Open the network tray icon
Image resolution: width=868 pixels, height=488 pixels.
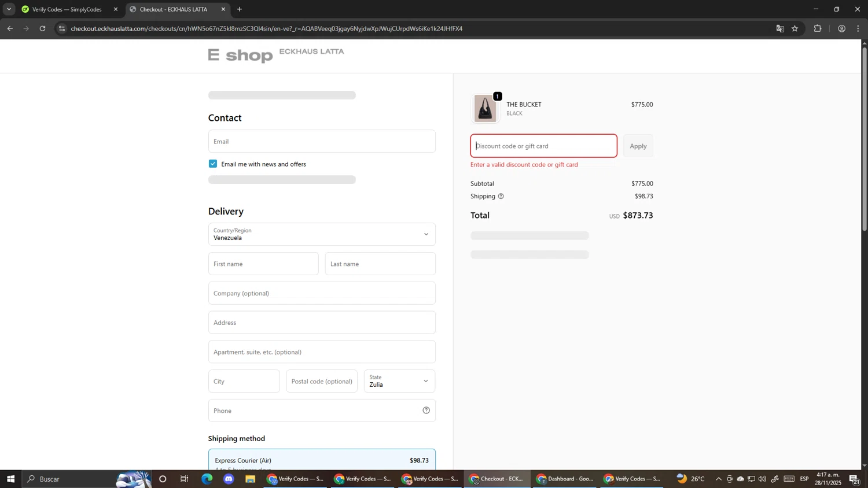(751, 479)
